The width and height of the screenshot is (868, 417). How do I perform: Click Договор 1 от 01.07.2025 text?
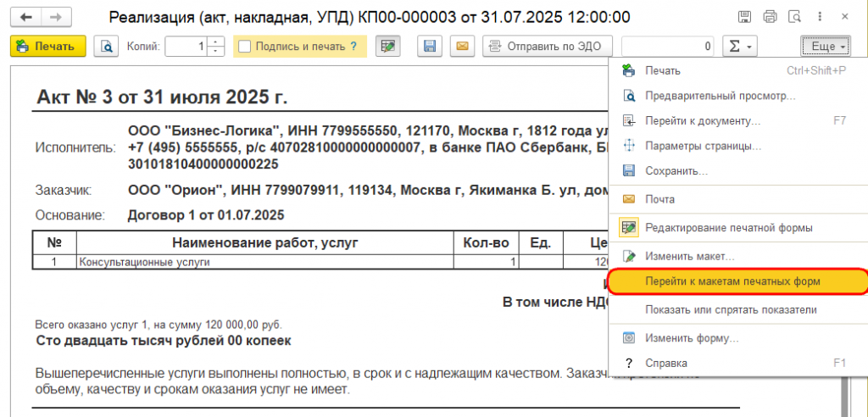[206, 215]
